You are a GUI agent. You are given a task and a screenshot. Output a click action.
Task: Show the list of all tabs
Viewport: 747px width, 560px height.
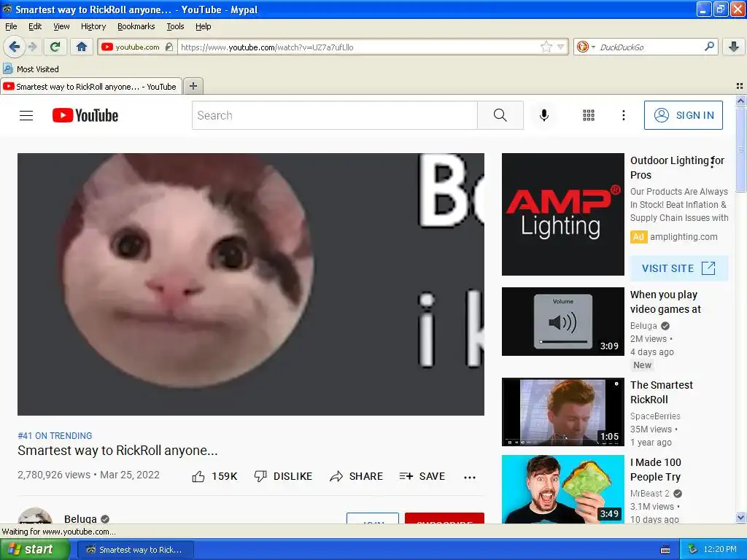pyautogui.click(x=740, y=86)
